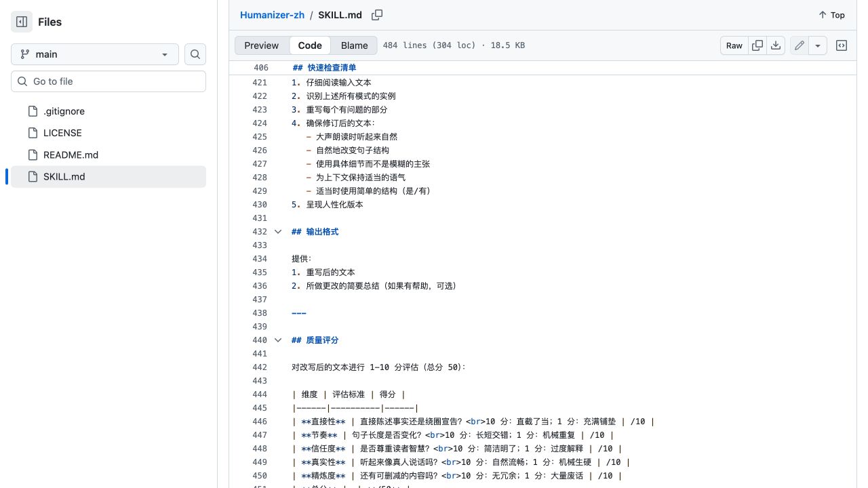Open the Raw file view
868x488 pixels.
click(x=734, y=45)
